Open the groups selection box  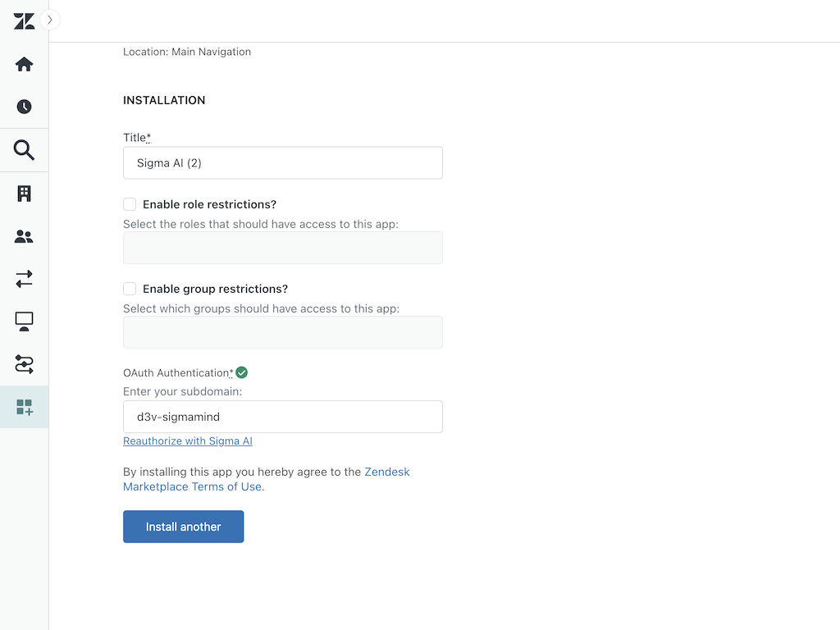(x=282, y=332)
